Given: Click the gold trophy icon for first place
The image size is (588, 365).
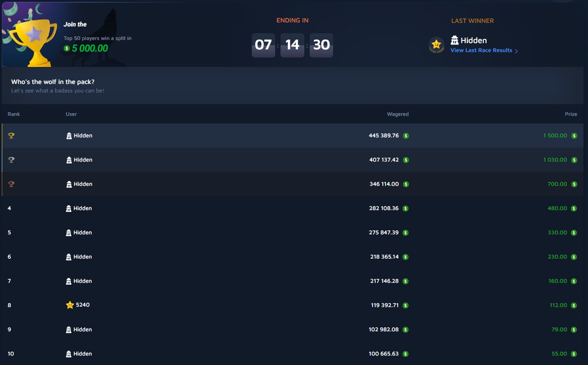Looking at the screenshot, I should [11, 136].
